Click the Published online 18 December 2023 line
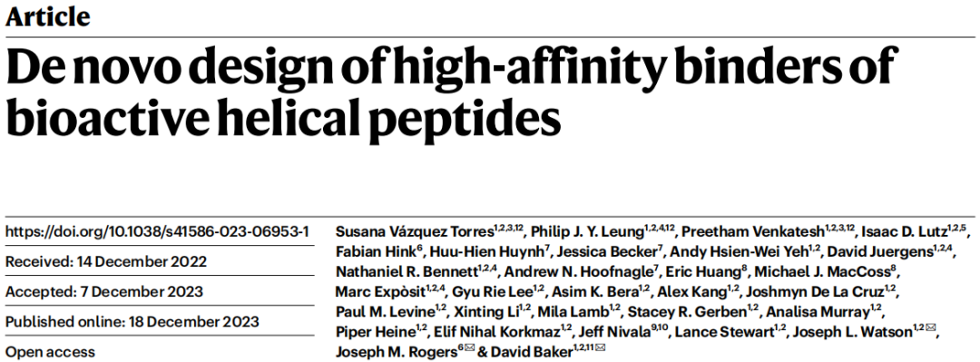This screenshot has width=980, height=362. pyautogui.click(x=132, y=322)
